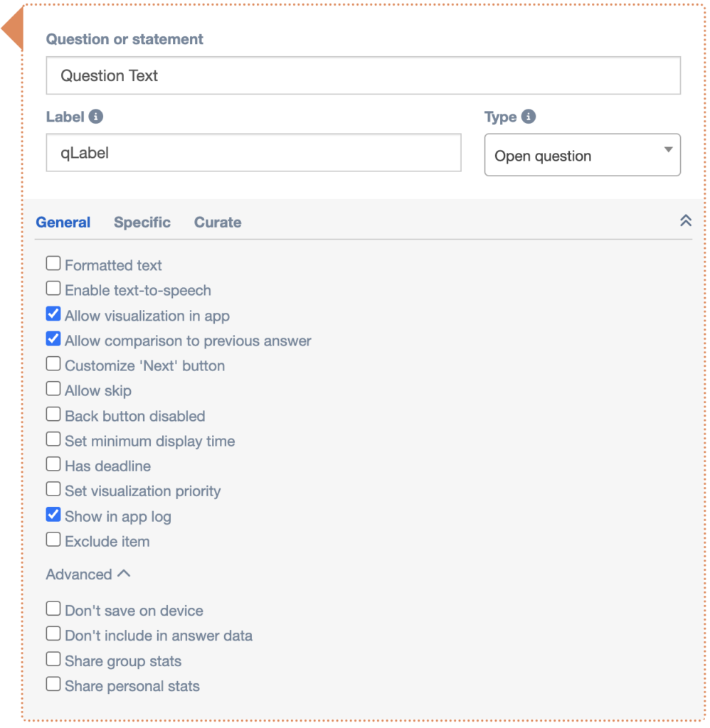Click the qLabel label input field
The height and width of the screenshot is (728, 710).
coord(253,153)
